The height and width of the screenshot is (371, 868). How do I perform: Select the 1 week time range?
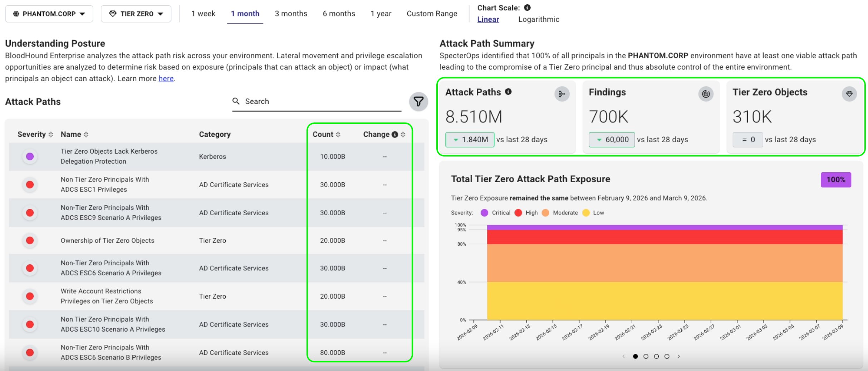click(203, 14)
